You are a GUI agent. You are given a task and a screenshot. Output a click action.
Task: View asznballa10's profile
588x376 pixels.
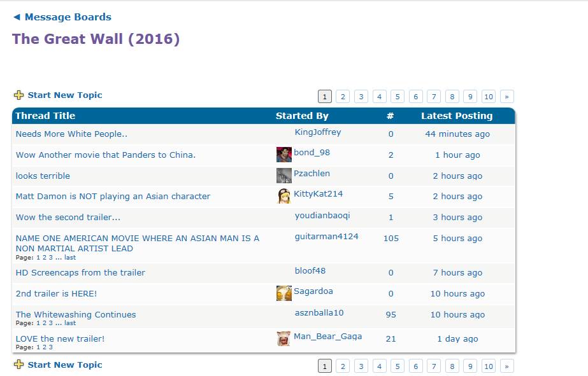click(x=319, y=313)
